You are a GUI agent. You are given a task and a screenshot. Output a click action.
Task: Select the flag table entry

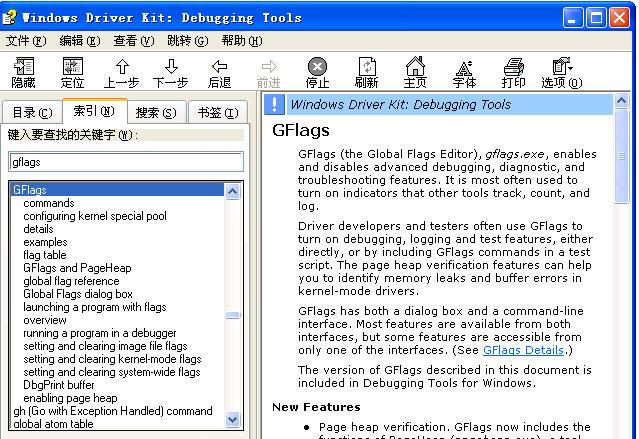[x=45, y=255]
